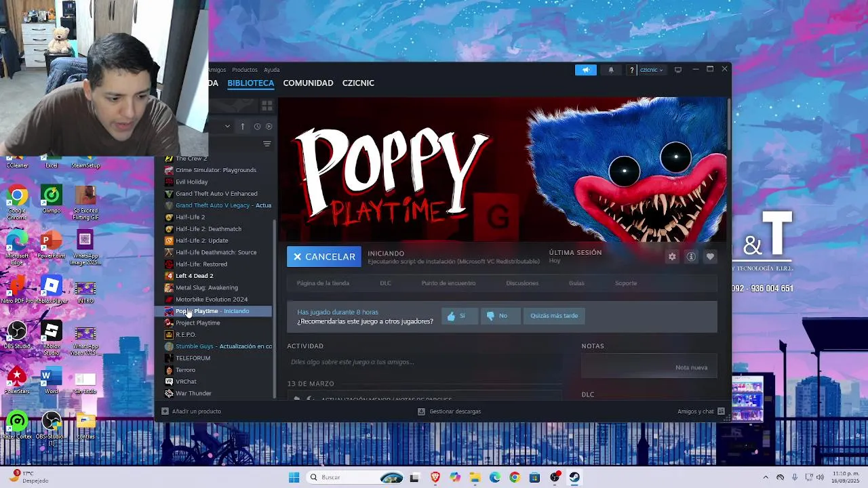Click Quizás más tarde button
Image resolution: width=868 pixels, height=488 pixels.
click(x=554, y=316)
